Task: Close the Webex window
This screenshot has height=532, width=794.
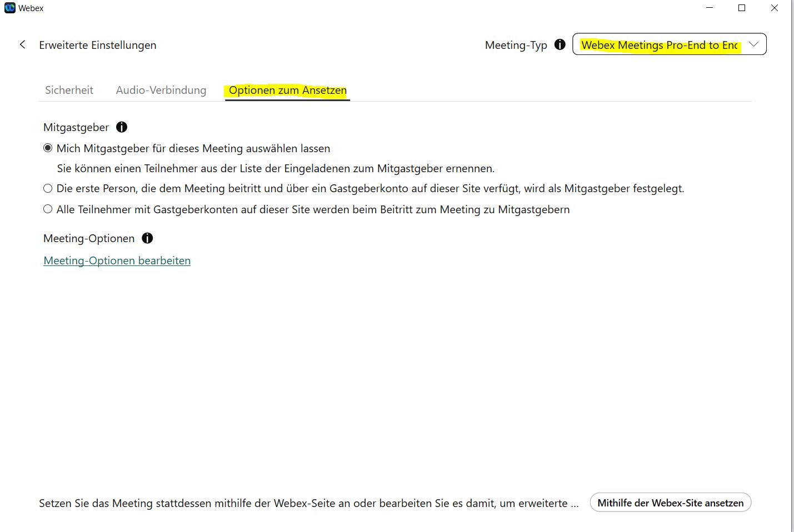Action: [774, 8]
